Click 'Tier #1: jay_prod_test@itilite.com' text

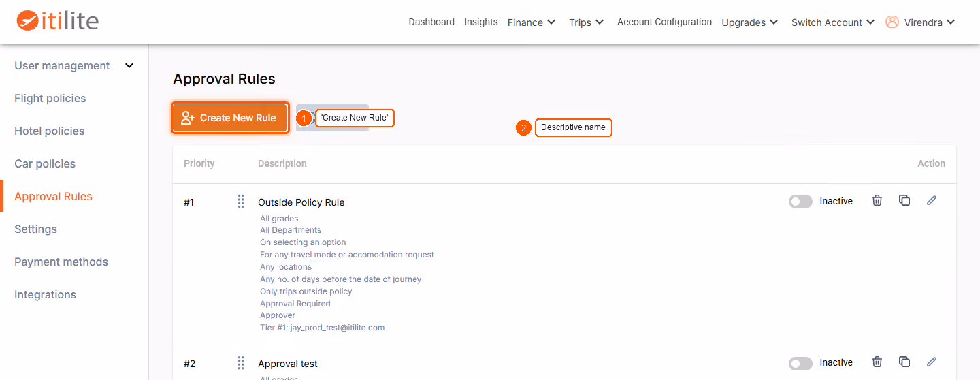pyautogui.click(x=323, y=328)
